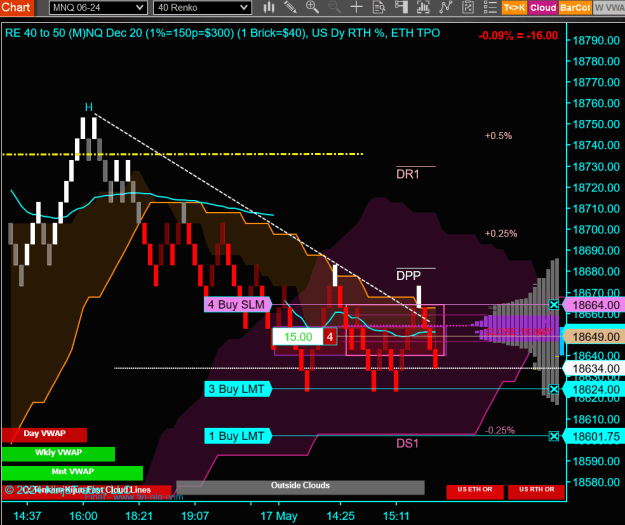Click the Outside Clouds status bar
The image size is (625, 525).
300,487
